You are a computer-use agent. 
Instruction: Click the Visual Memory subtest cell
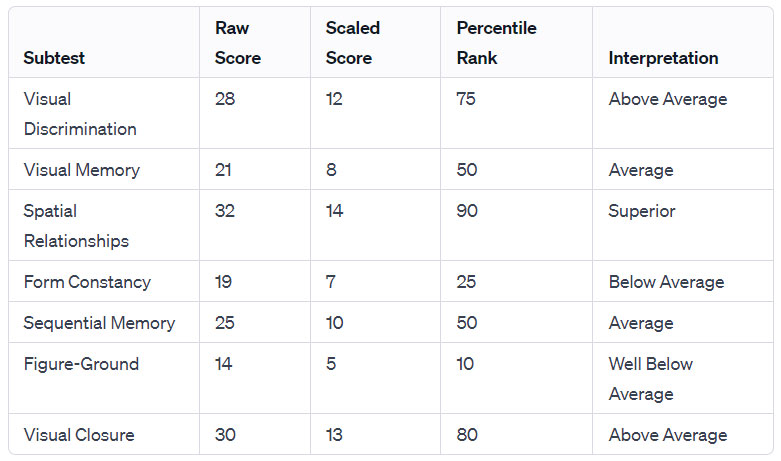[82, 170]
